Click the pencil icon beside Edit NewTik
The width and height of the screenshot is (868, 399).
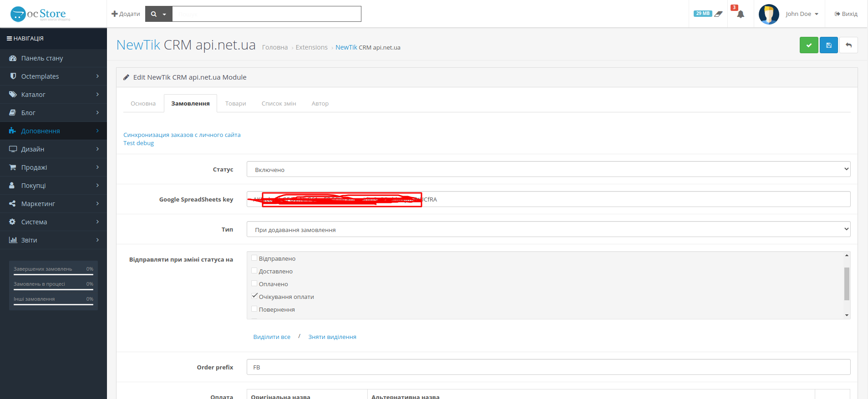127,77
